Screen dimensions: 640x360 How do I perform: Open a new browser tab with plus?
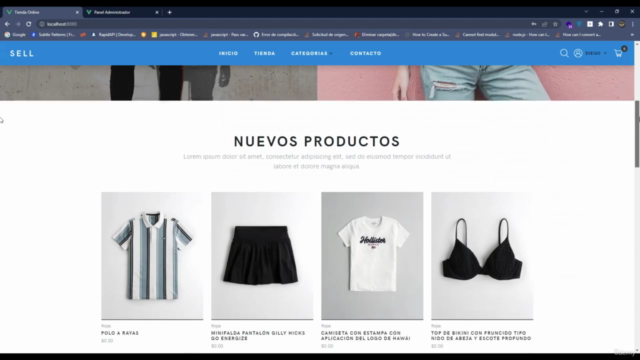pyautogui.click(x=169, y=12)
